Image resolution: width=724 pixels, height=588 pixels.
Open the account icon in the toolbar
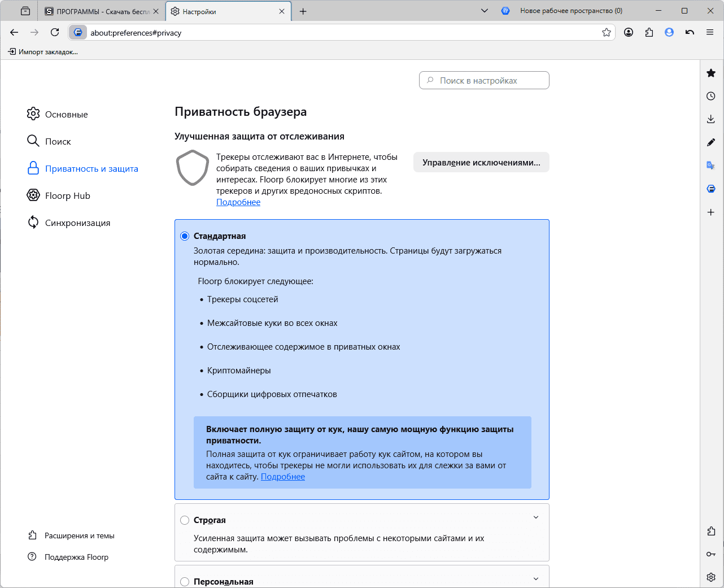pyautogui.click(x=629, y=32)
